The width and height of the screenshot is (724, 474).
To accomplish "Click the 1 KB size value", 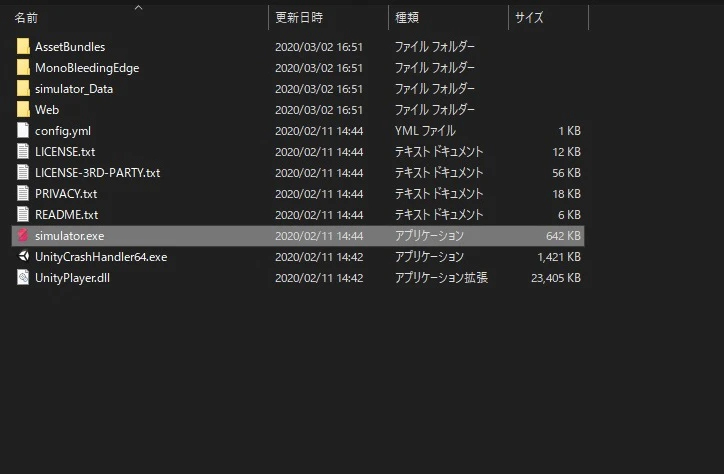I will [x=569, y=131].
